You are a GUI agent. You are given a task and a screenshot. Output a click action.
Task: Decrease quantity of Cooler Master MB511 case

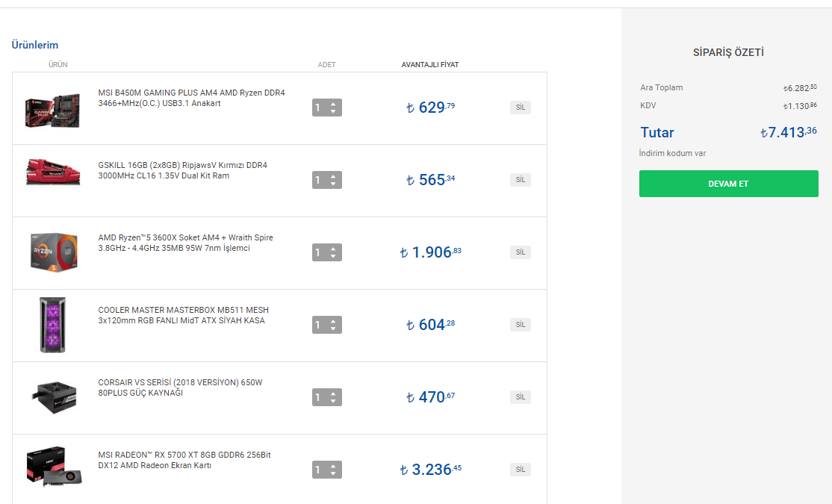(333, 329)
